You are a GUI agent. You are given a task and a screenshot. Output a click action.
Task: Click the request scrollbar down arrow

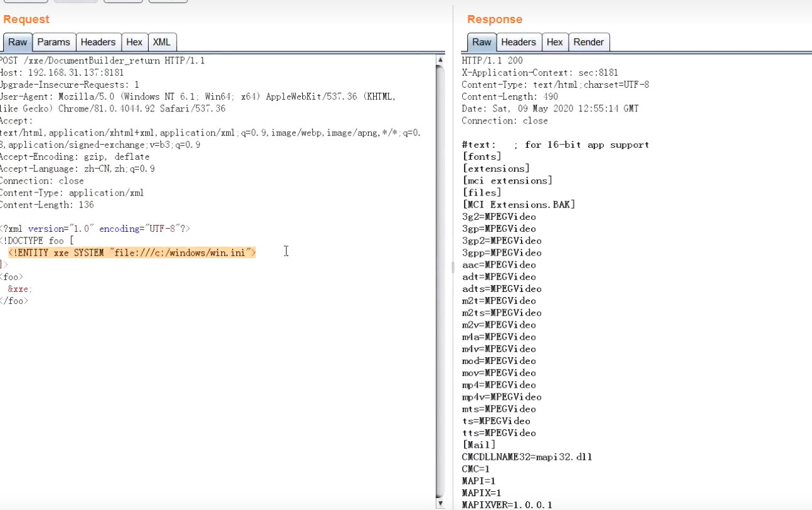440,504
